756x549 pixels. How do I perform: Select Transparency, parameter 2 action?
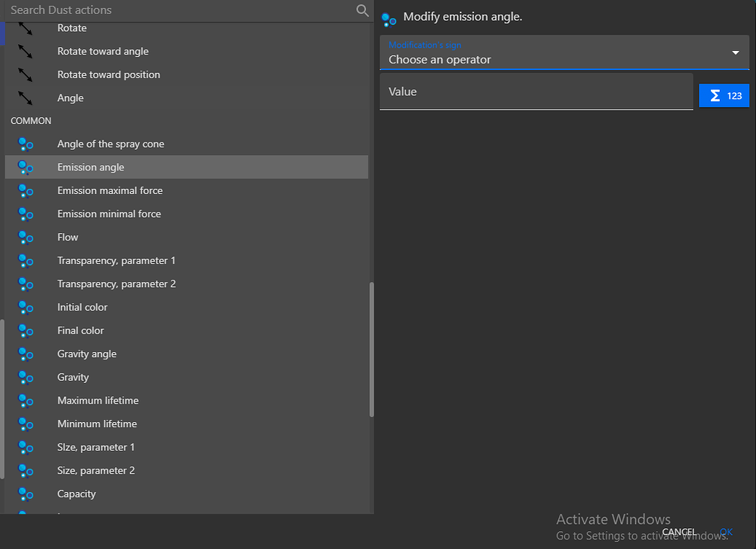[x=187, y=284]
